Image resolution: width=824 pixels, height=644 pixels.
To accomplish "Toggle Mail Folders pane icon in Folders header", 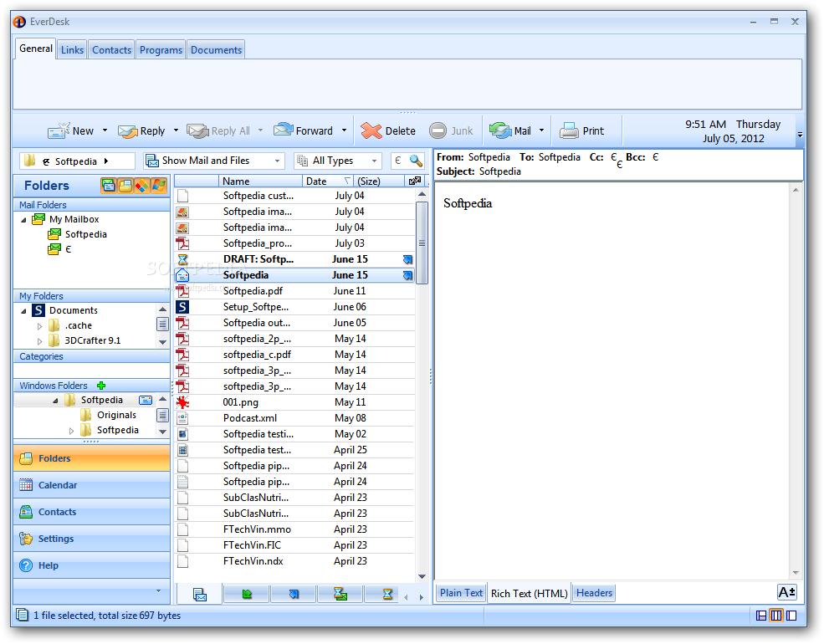I will click(x=108, y=186).
